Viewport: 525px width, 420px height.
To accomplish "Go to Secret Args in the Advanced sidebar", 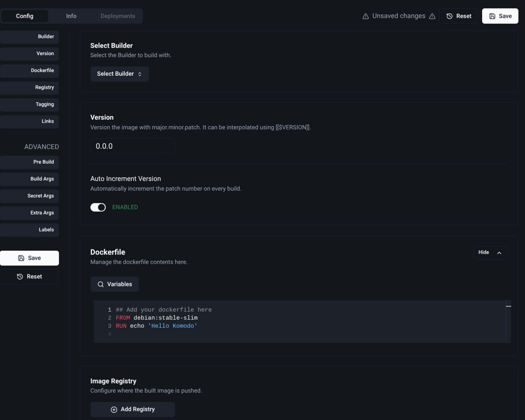I will tap(29, 196).
